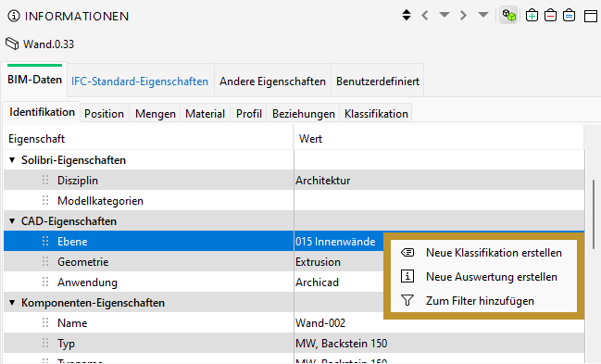Click the drag handle of Modellkategorien row
This screenshot has width=601, height=364.
45,200
